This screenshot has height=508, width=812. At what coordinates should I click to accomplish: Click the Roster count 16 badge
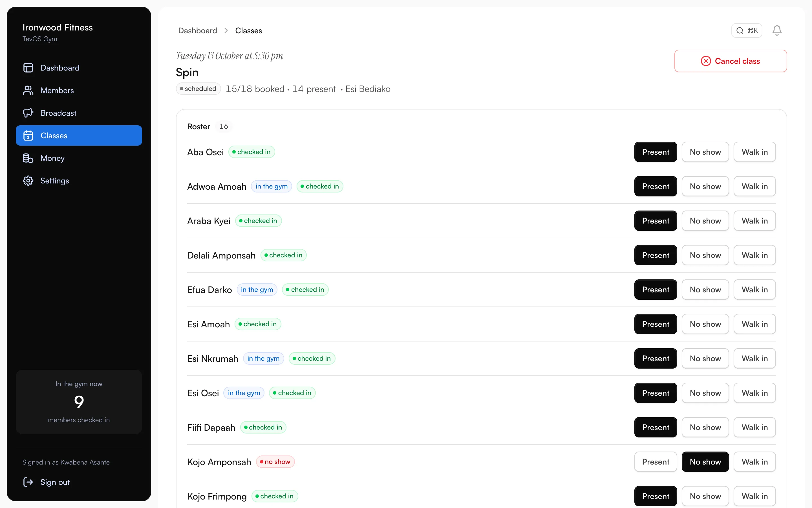tap(224, 126)
